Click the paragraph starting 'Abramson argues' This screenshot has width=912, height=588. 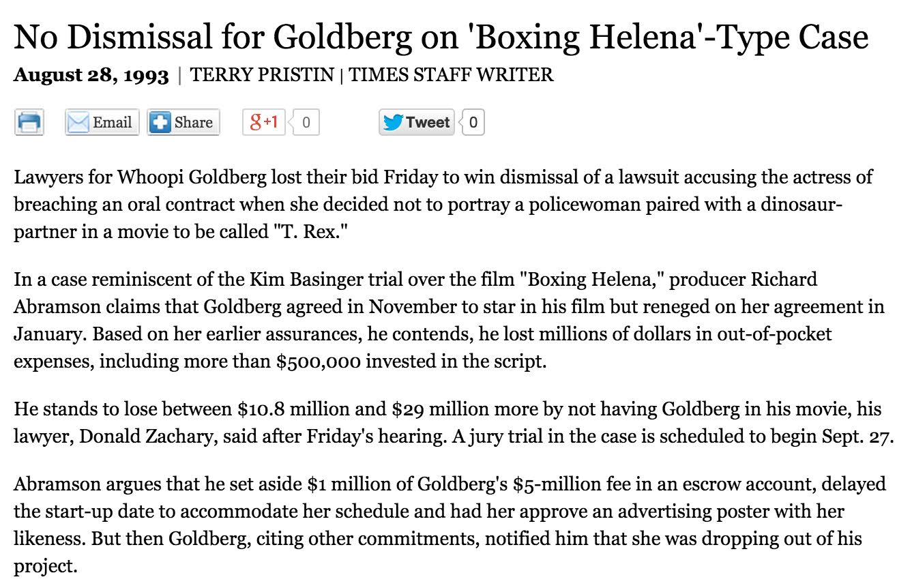[450, 525]
